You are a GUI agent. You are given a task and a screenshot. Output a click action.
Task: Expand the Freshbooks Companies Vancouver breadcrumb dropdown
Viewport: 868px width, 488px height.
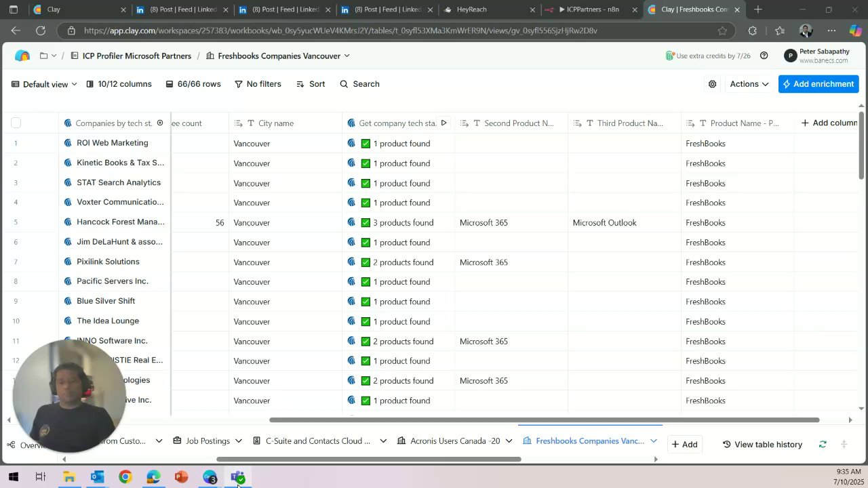click(x=347, y=56)
